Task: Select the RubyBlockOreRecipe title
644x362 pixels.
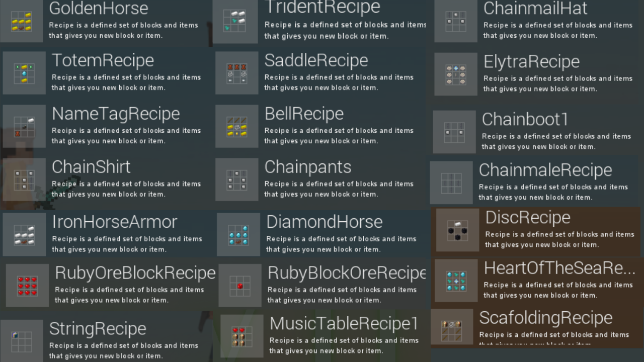Action: [346, 273]
